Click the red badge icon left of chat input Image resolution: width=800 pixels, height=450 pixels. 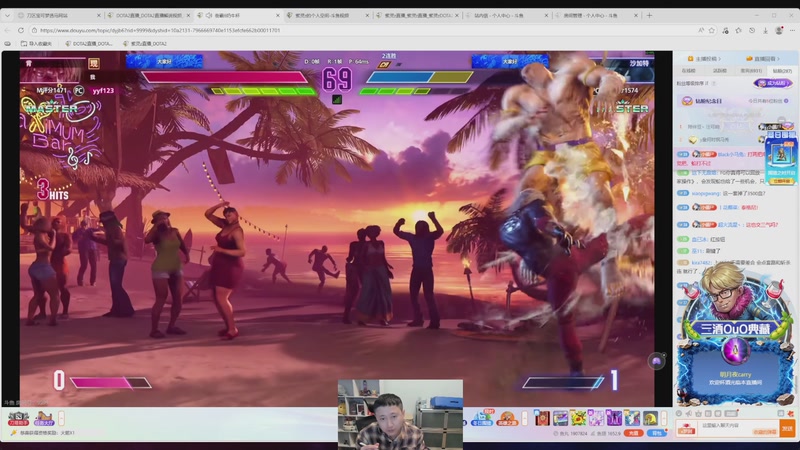686,429
